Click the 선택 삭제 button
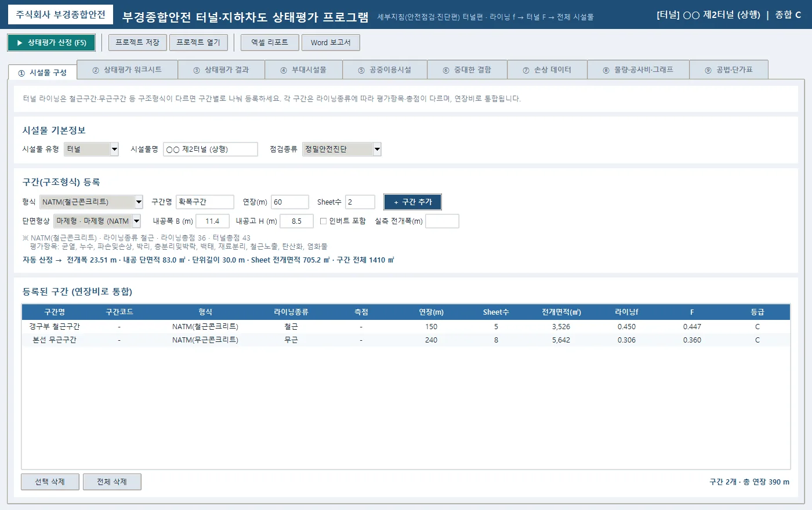This screenshot has width=812, height=510. tap(50, 482)
